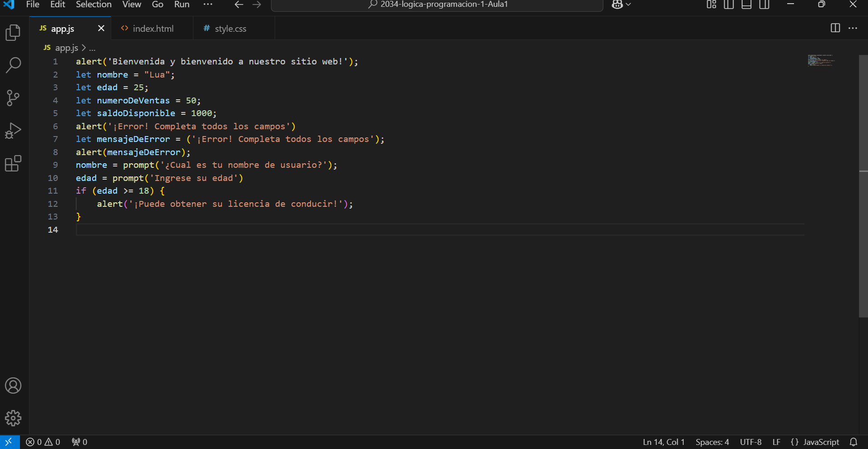Click the VS Code logo icon

(x=9, y=5)
